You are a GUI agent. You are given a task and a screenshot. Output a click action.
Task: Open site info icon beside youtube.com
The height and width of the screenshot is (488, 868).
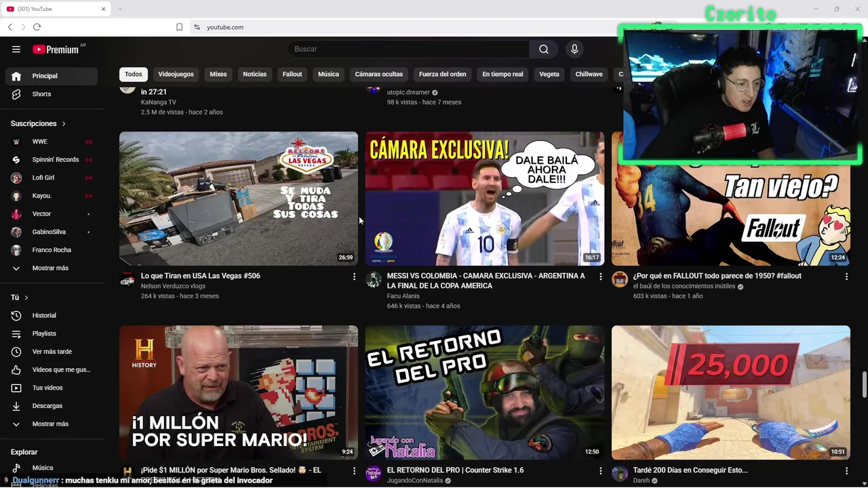197,27
